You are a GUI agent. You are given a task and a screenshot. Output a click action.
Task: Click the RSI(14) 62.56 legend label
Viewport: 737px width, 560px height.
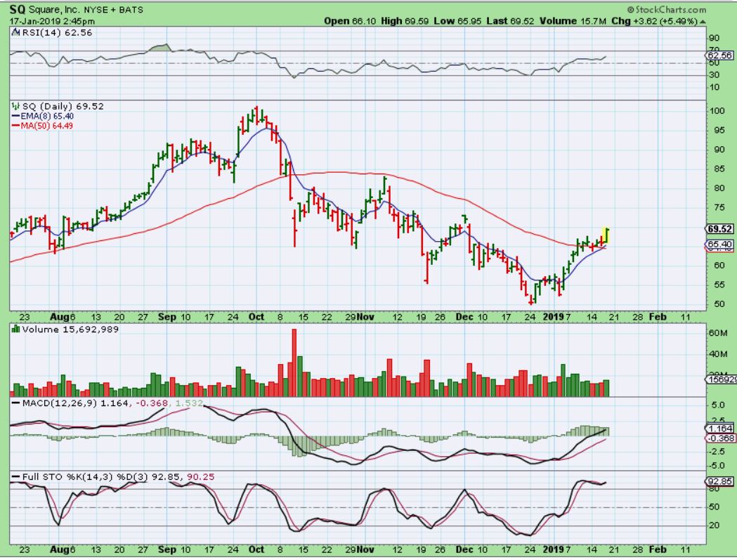57,32
